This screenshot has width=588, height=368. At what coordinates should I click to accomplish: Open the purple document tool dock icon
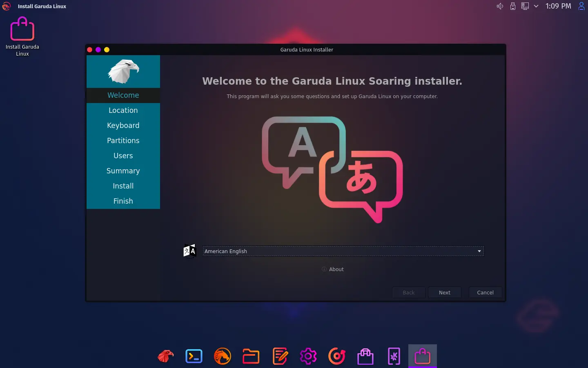pyautogui.click(x=394, y=356)
